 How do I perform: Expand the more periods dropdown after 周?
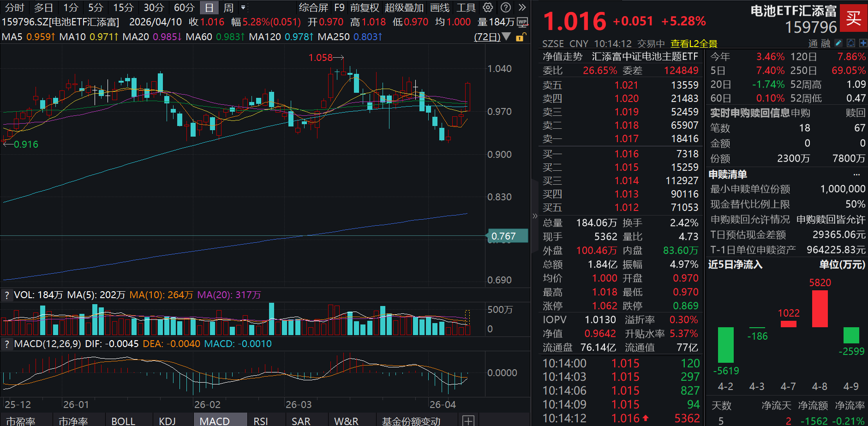[243, 7]
